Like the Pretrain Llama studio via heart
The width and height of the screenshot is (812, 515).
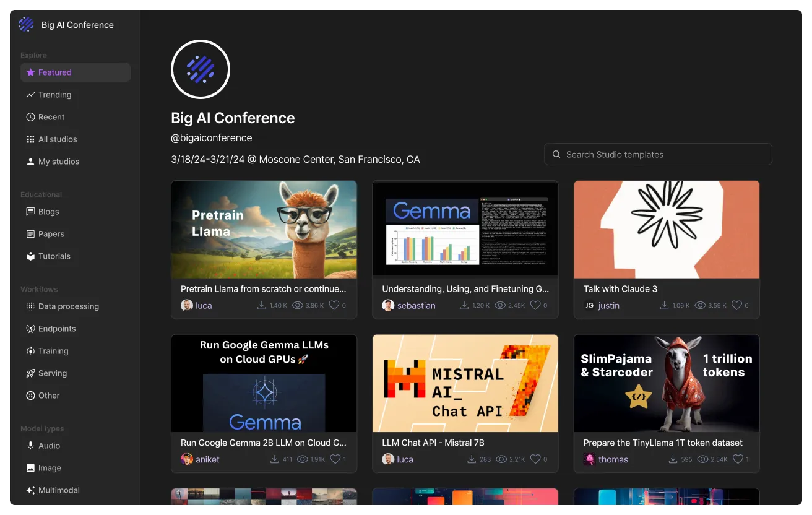(334, 305)
